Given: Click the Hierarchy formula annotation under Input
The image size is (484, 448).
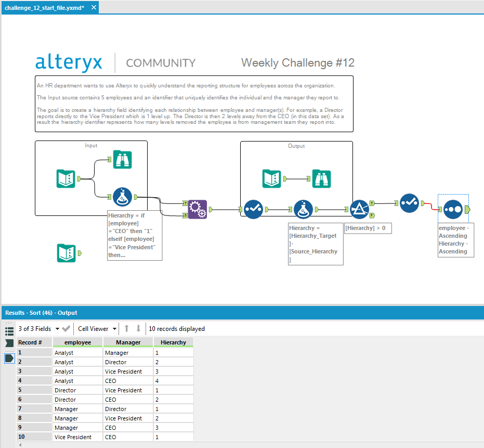Looking at the screenshot, I should (x=135, y=235).
